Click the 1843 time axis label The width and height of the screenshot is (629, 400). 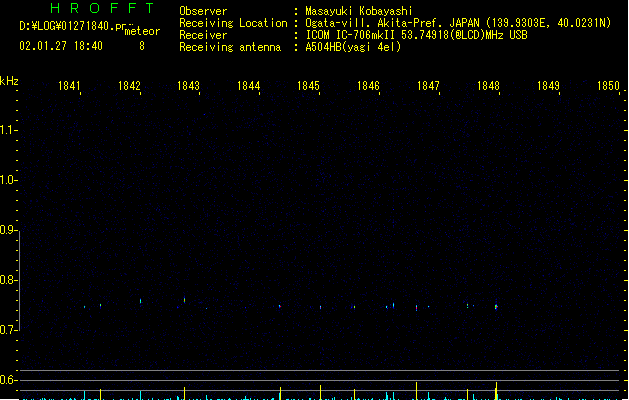coord(189,86)
